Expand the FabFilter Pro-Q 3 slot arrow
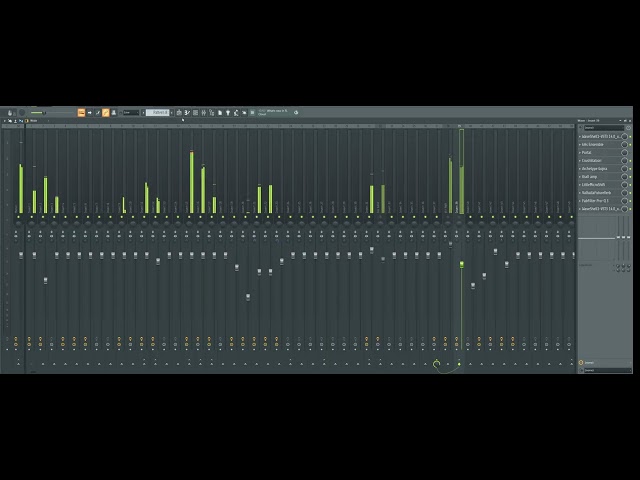This screenshot has width=640, height=480. [580, 201]
